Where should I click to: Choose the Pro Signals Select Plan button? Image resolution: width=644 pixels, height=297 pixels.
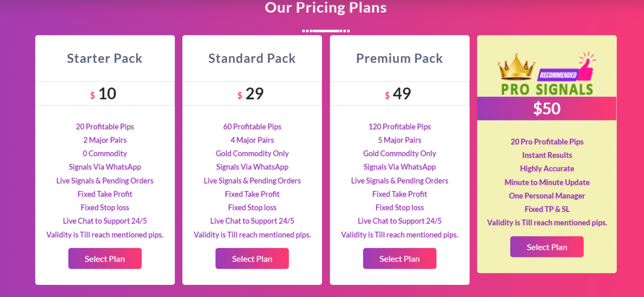[x=547, y=247]
